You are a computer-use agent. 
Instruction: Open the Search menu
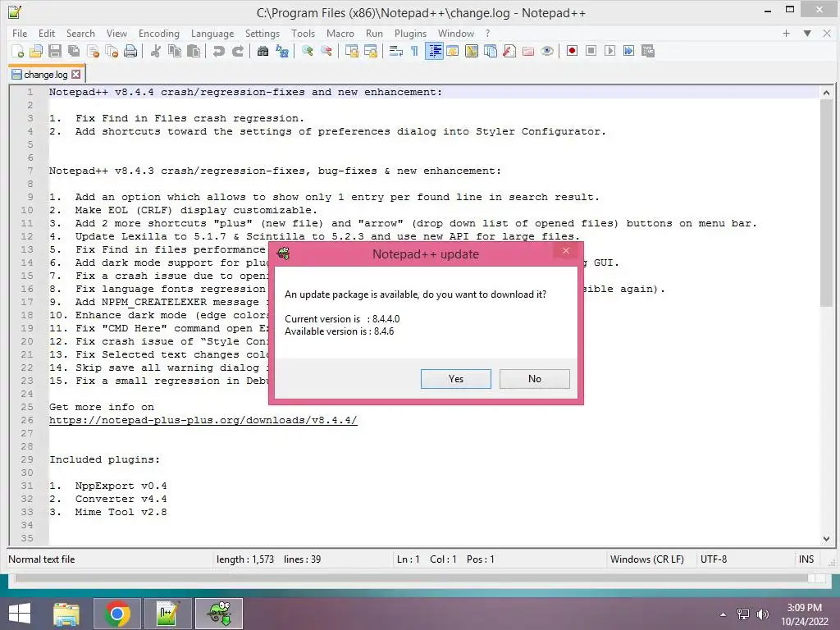point(80,33)
